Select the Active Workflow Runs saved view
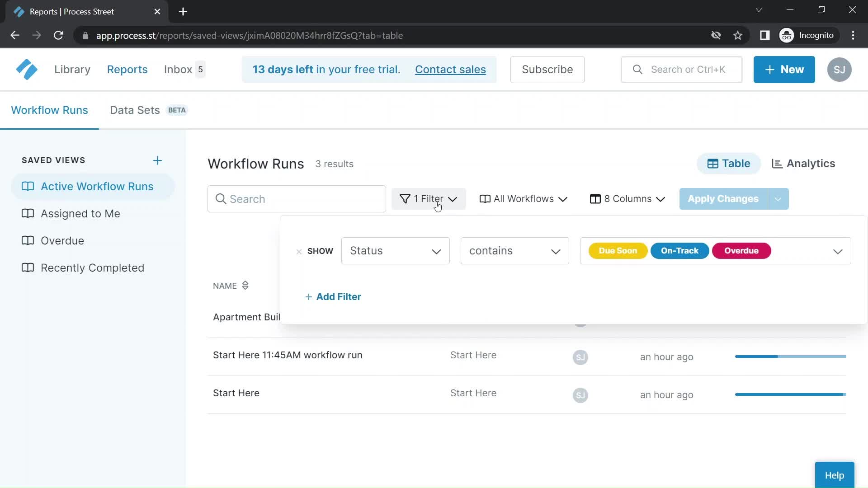Screen dimensions: 868x488 coord(93,187)
